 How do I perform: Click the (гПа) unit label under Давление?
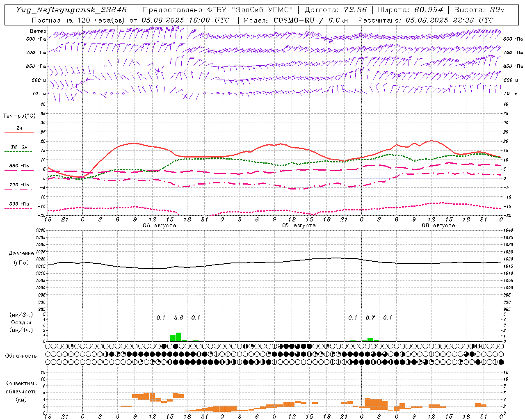click(x=21, y=263)
